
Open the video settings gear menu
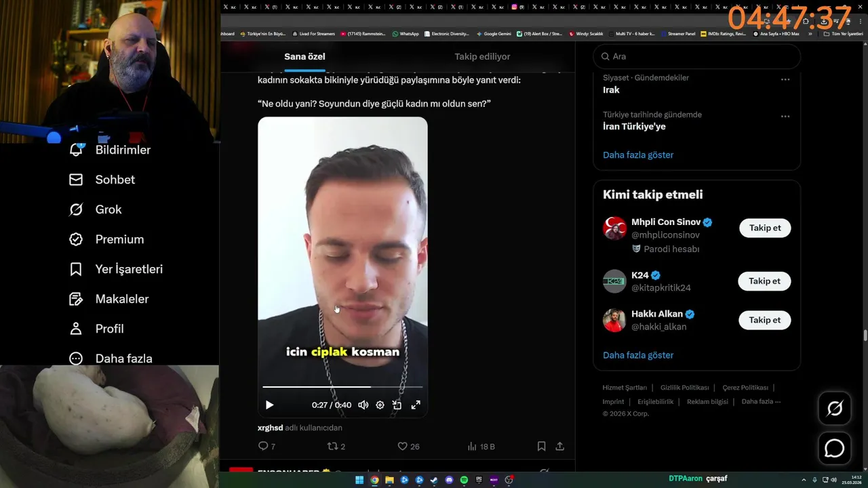click(x=380, y=405)
